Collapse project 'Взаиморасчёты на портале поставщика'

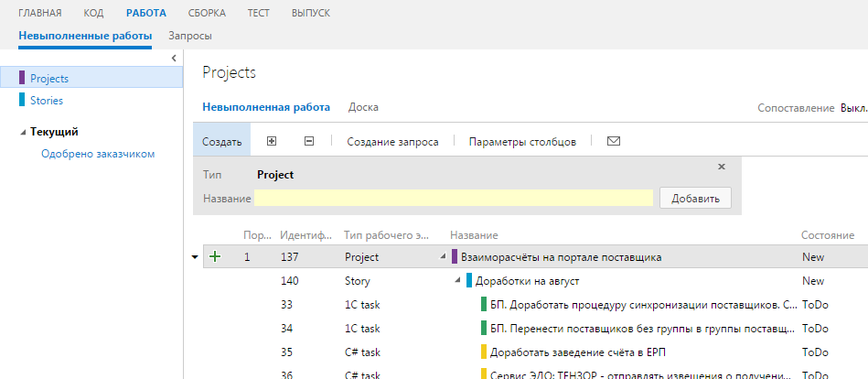click(444, 257)
